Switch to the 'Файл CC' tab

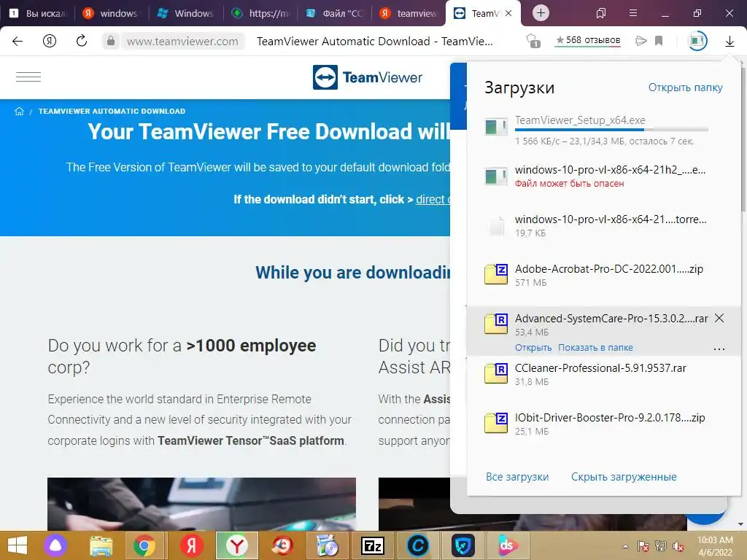click(335, 13)
